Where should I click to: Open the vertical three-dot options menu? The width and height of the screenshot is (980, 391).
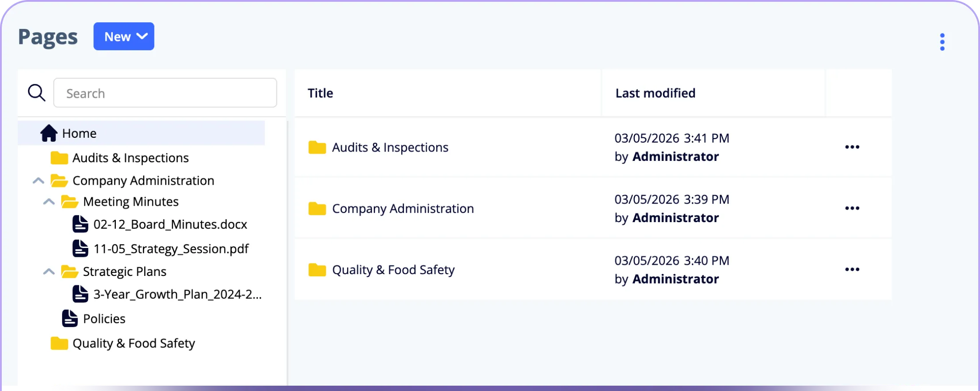pos(942,42)
